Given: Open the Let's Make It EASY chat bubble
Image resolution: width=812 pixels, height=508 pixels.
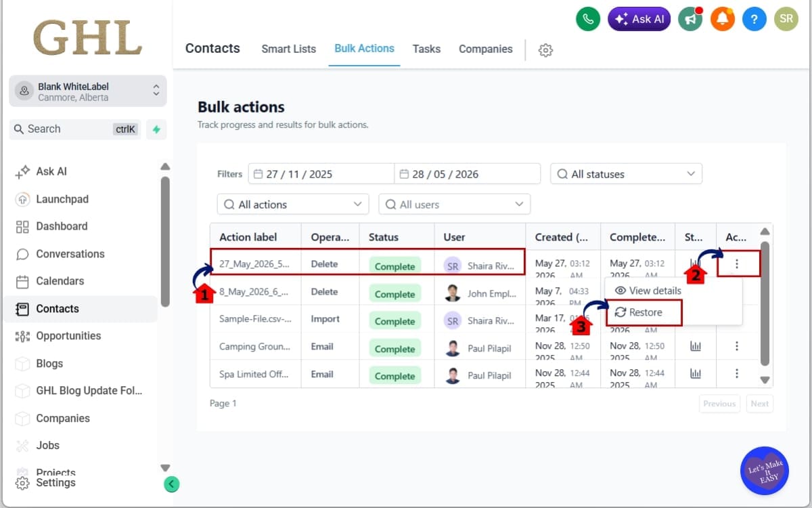Looking at the screenshot, I should pyautogui.click(x=765, y=471).
